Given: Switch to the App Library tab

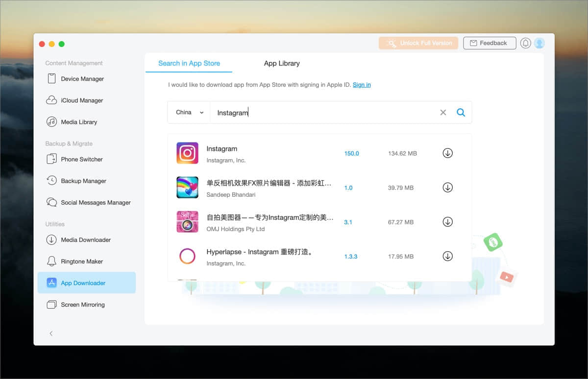Looking at the screenshot, I should coord(282,63).
